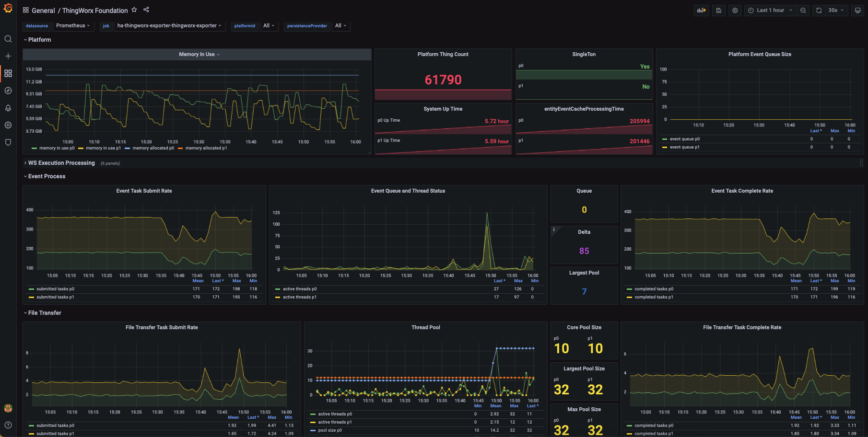This screenshot has width=868, height=437.
Task: Open the Memory In Use panel menu
Action: click(199, 54)
